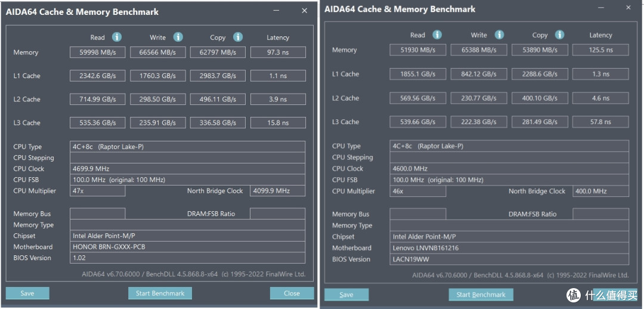Image resolution: width=644 pixels, height=309 pixels.
Task: Click Start Benchmark in the right window
Action: [481, 295]
